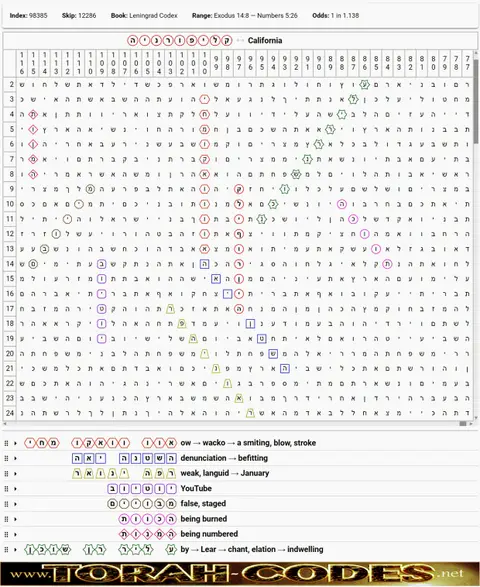Click the 'weak, languid → January' translation text
The width and height of the screenshot is (480, 587).
tap(225, 474)
